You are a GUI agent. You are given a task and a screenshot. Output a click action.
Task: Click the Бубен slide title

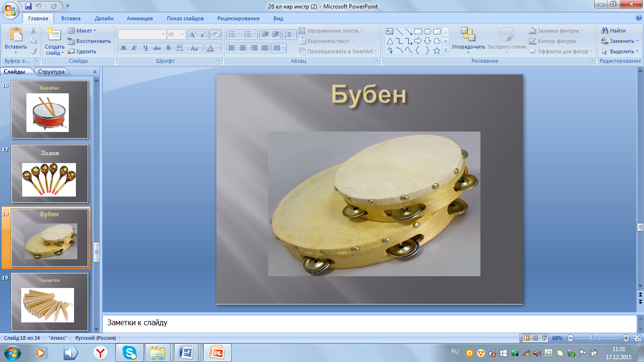point(369,95)
